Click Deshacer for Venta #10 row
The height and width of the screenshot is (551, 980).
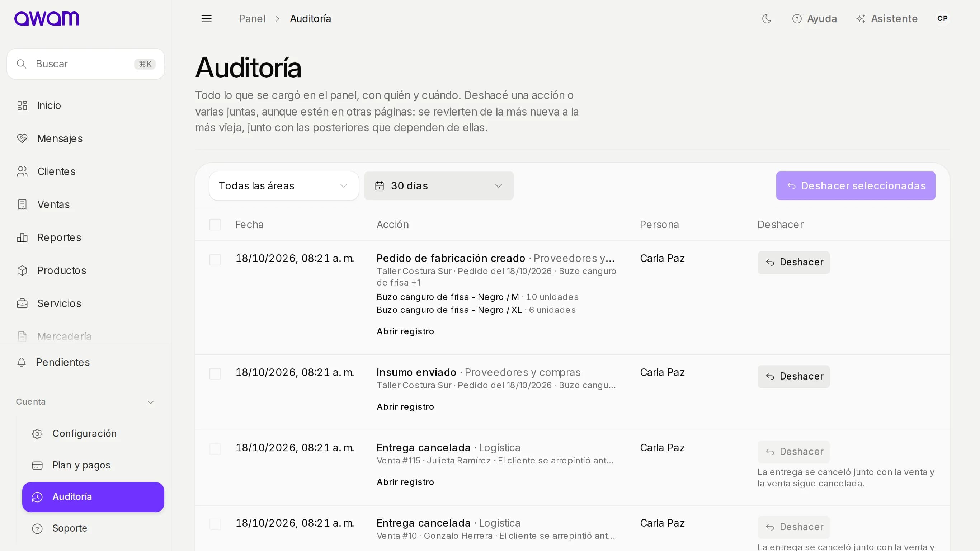point(793,527)
